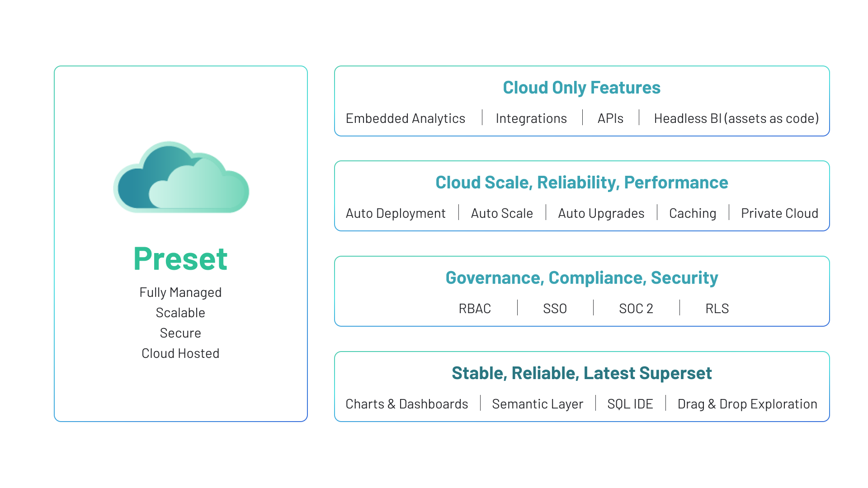Click the Drag & Drop Exploration label
The image size is (868, 488).
tap(747, 404)
